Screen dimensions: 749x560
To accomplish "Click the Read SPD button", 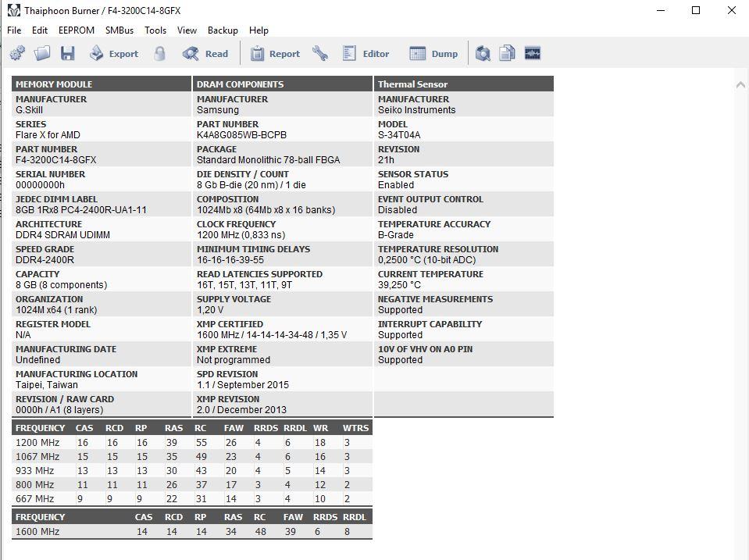I will (x=205, y=54).
